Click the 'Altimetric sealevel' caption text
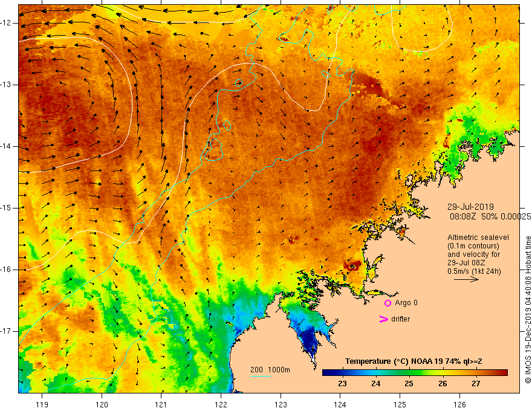The height and width of the screenshot is (411, 532). click(478, 238)
